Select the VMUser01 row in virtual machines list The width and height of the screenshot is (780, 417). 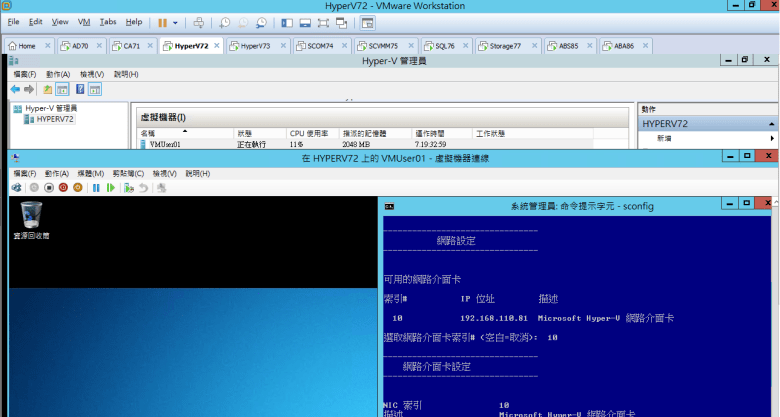(x=165, y=144)
